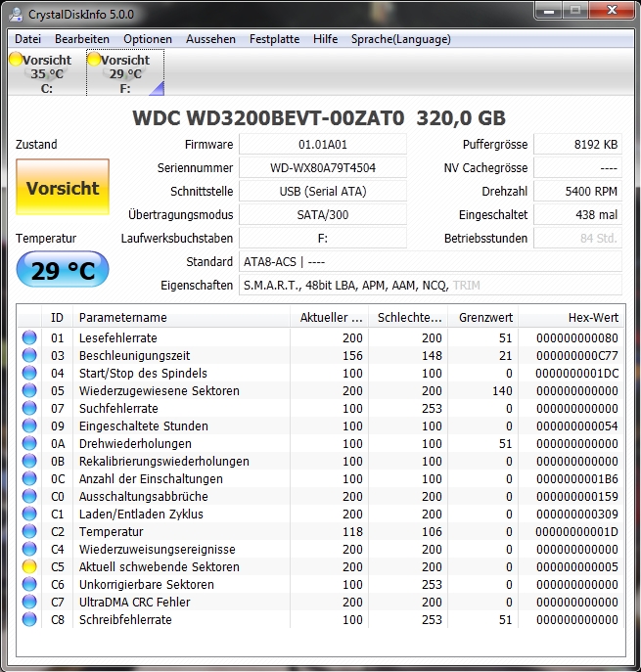This screenshot has width=641, height=672.
Task: Click the yellow warning dot for Aktuell schwebende Sektoren
Action: [x=29, y=566]
